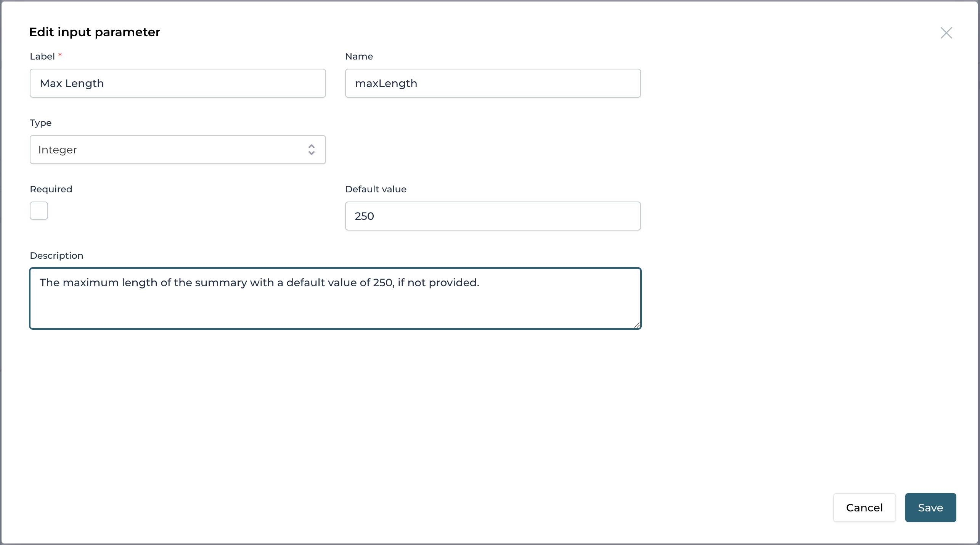Close the Edit input parameter dialog
The height and width of the screenshot is (545, 980).
946,33
